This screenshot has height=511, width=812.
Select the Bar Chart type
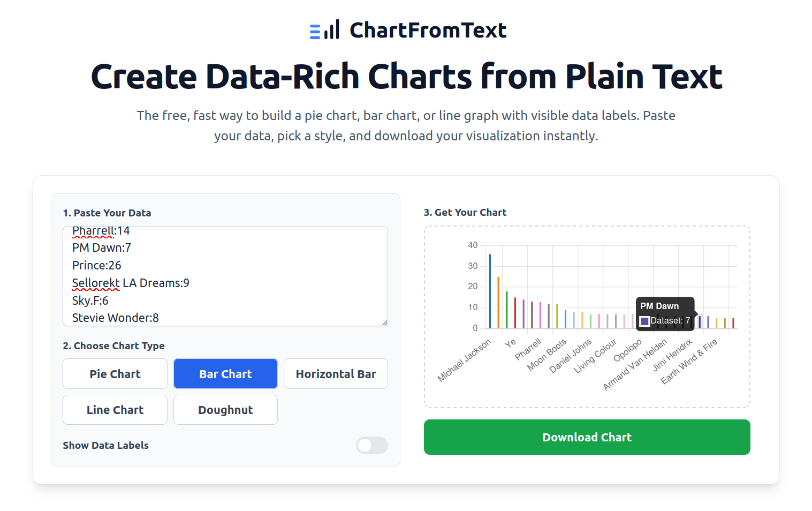225,374
